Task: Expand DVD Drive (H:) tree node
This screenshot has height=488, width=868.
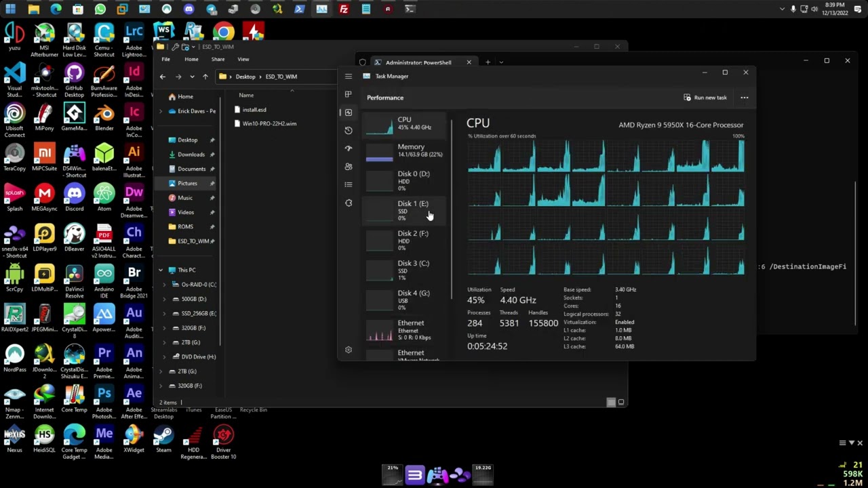Action: tap(164, 357)
